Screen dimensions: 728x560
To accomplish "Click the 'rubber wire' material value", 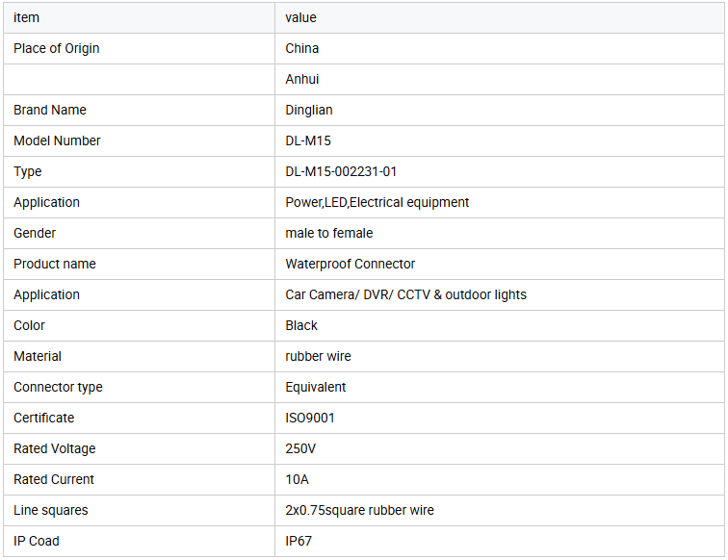I will click(x=319, y=356).
